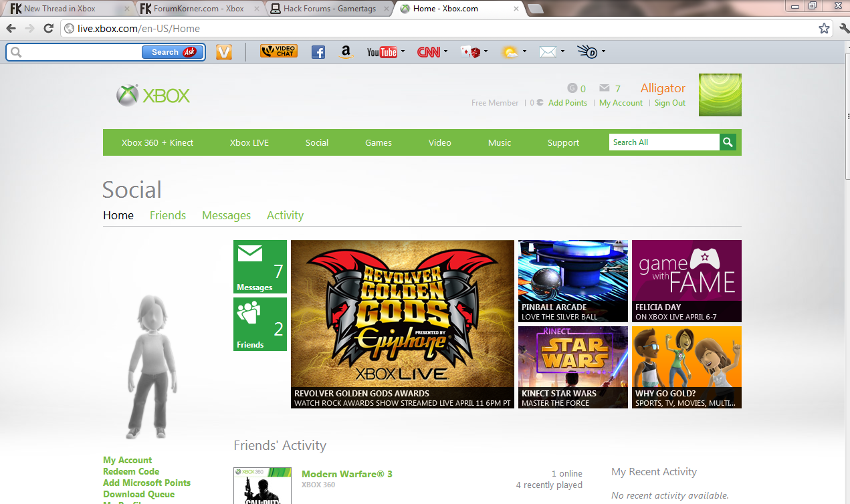The height and width of the screenshot is (504, 850).
Task: Select the Activity tab under Social
Action: [286, 215]
